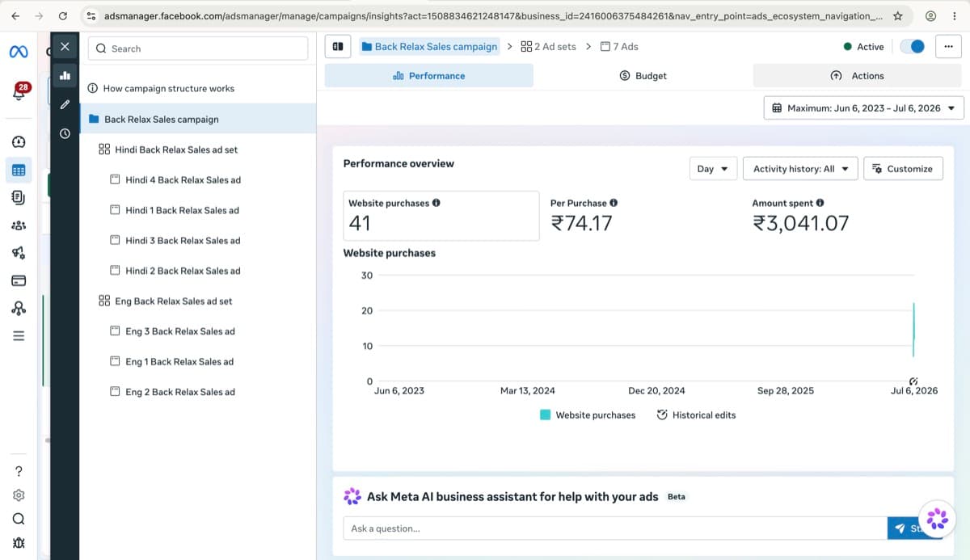The height and width of the screenshot is (560, 970).
Task: Select the history clock icon in dark rail
Action: point(65,133)
